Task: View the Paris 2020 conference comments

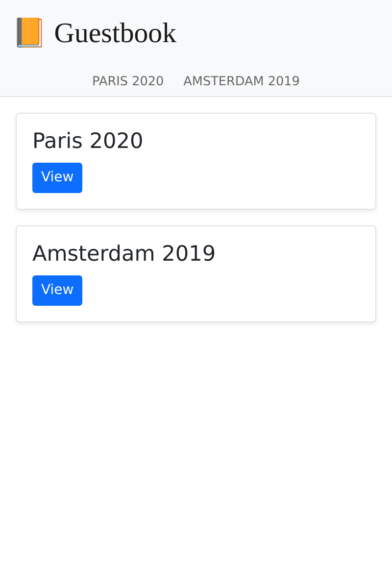Action: 57,177
